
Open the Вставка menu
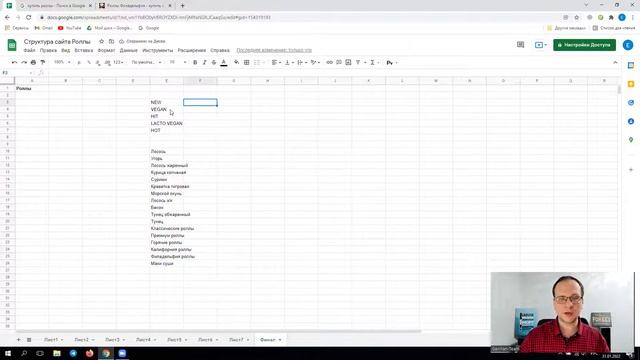pos(84,50)
